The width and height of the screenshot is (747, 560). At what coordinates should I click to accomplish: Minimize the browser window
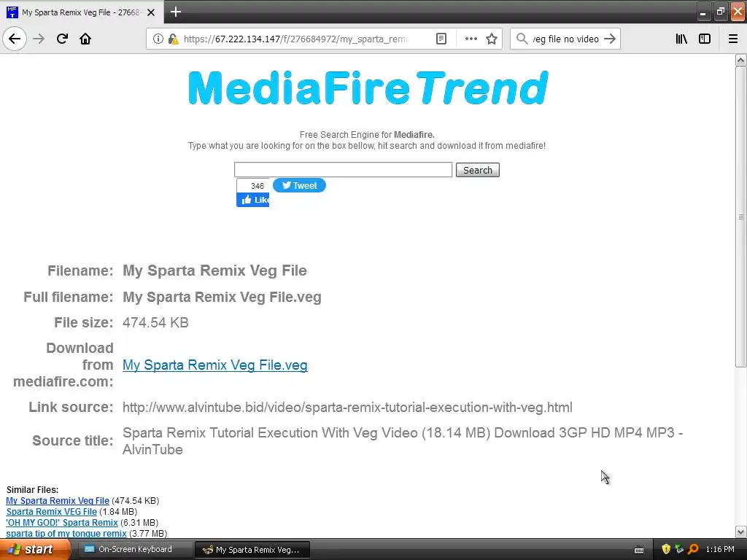point(703,13)
